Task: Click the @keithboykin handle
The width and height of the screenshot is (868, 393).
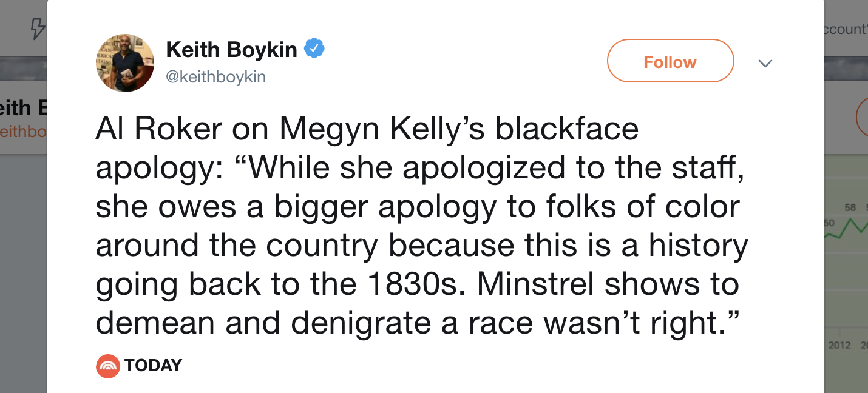Action: tap(215, 78)
